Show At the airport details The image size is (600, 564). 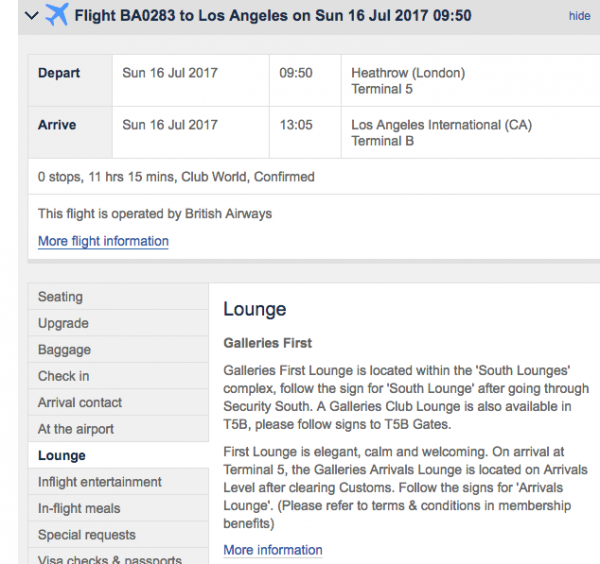coord(118,429)
